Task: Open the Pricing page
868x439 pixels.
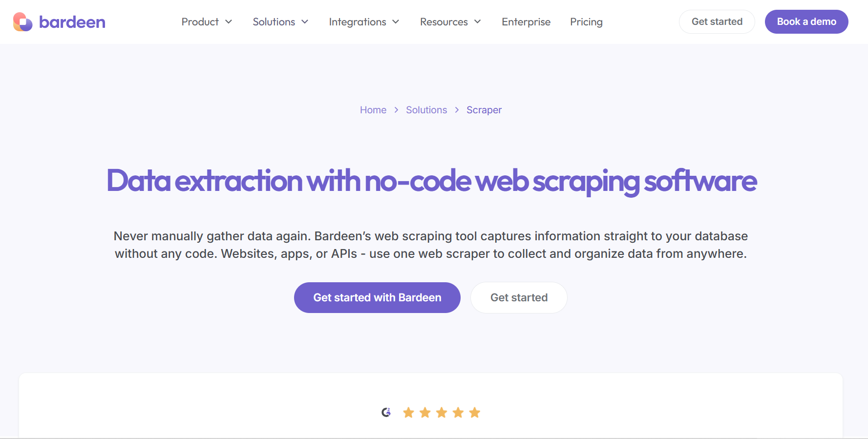Action: [586, 22]
